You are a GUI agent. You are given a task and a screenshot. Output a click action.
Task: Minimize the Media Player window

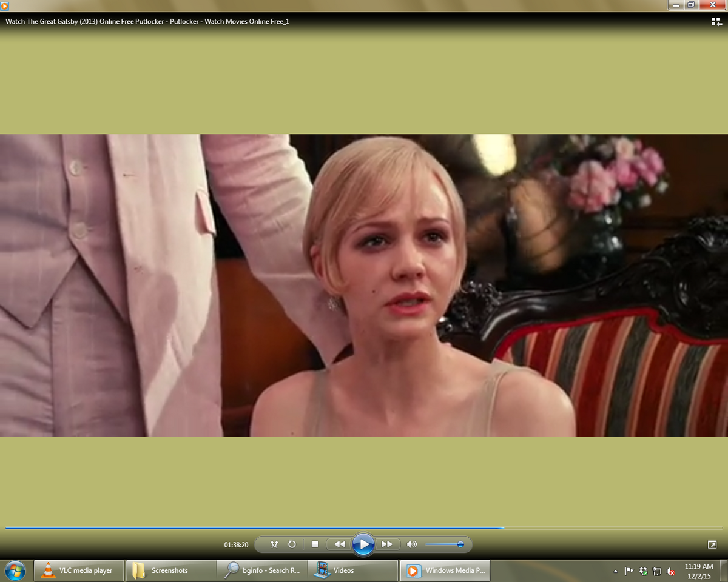[676, 5]
